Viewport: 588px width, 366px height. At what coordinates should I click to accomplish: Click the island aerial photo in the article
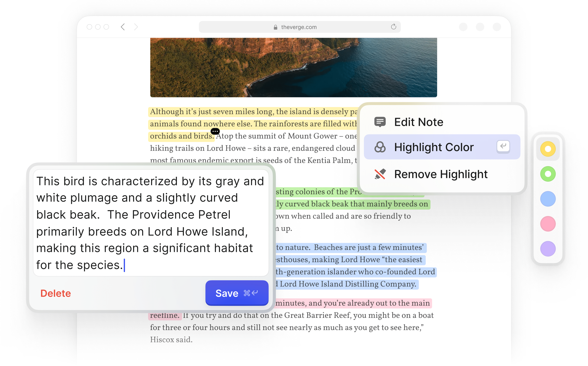click(x=293, y=67)
